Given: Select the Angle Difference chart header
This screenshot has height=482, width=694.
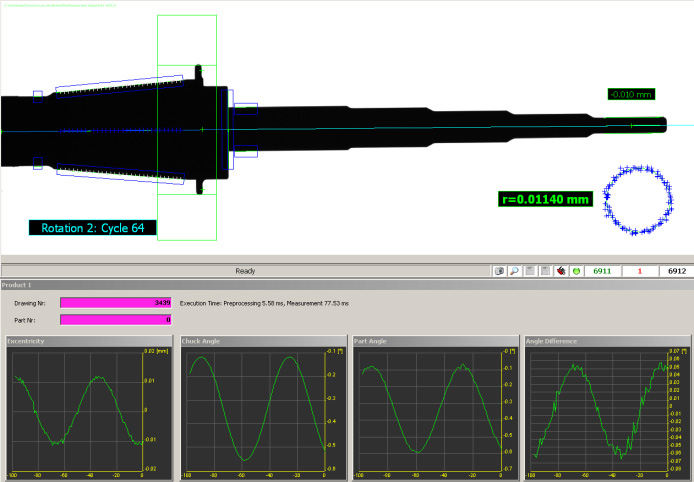Looking at the screenshot, I should 607,341.
